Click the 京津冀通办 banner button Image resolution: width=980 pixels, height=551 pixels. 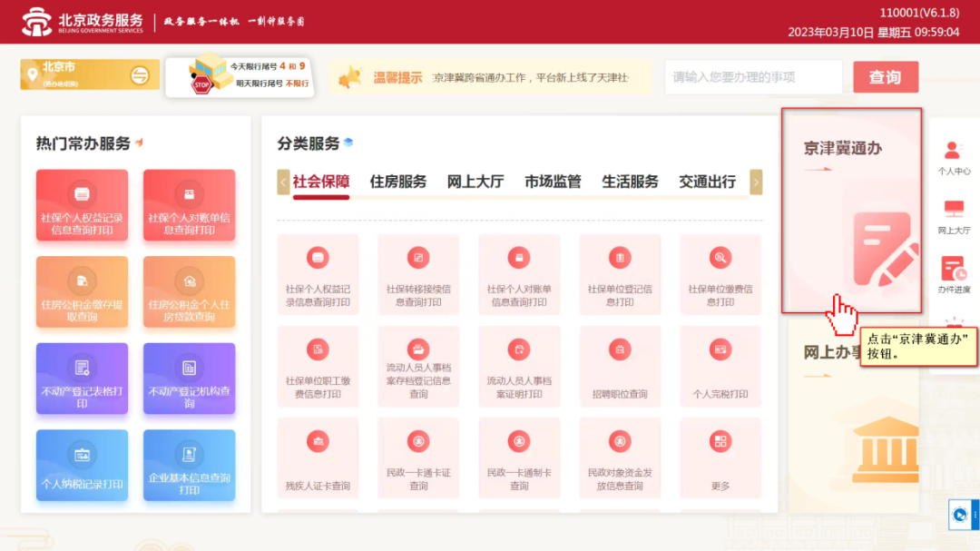[851, 211]
